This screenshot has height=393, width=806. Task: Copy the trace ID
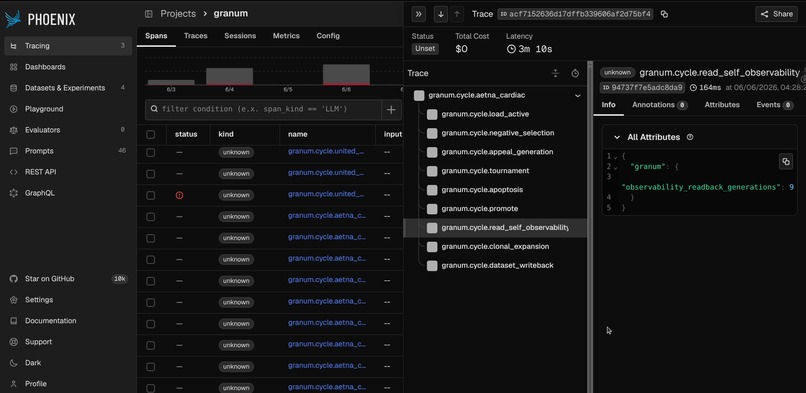click(664, 14)
